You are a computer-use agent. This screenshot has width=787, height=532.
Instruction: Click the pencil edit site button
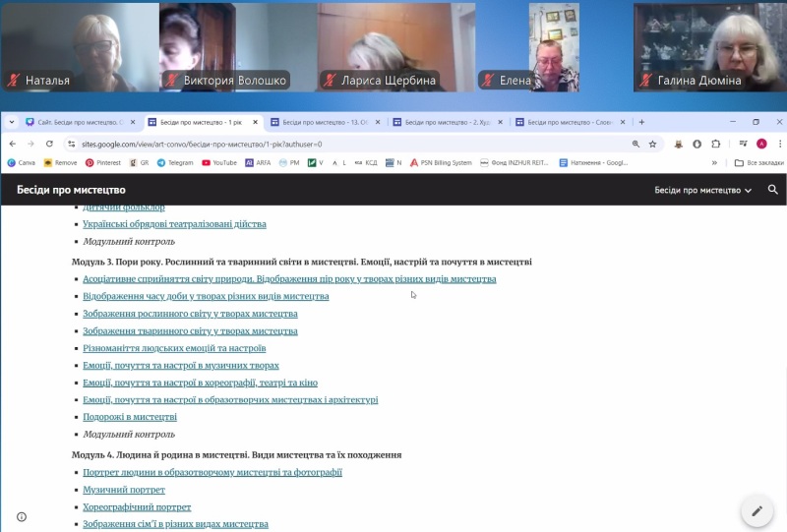757,511
